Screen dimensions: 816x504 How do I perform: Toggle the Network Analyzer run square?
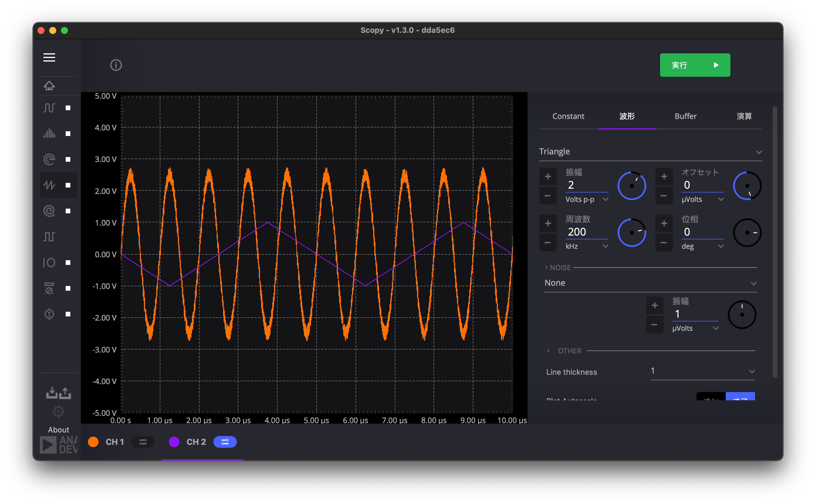coord(68,159)
